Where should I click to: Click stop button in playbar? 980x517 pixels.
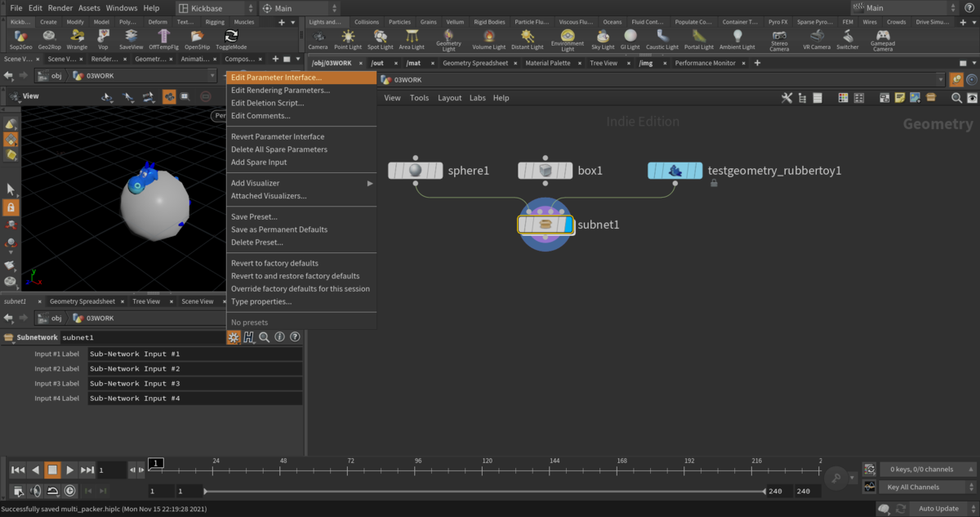click(52, 470)
